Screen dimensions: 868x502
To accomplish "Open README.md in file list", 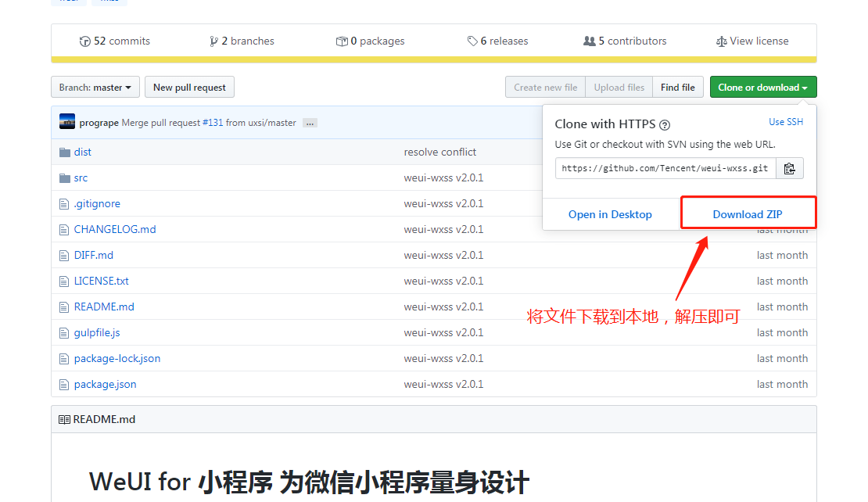I will tap(104, 307).
